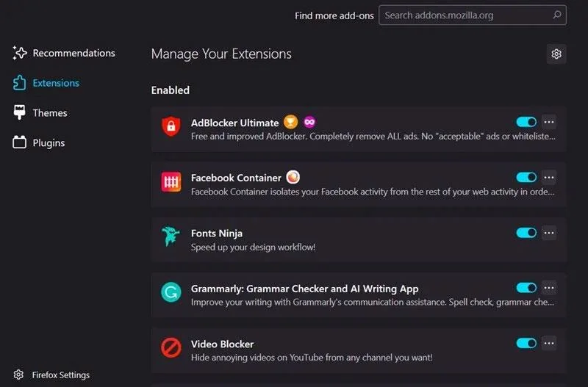Viewport: 588px width, 387px height.
Task: Select the Extensions sidebar label
Action: [56, 83]
